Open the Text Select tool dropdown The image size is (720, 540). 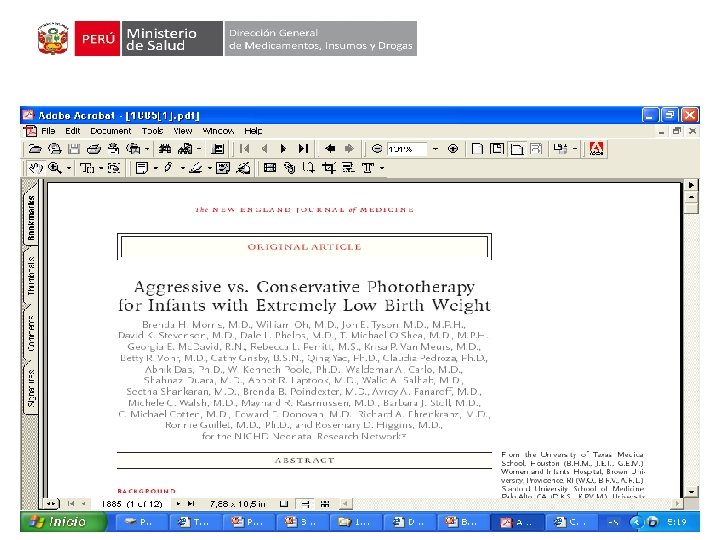coord(101,168)
